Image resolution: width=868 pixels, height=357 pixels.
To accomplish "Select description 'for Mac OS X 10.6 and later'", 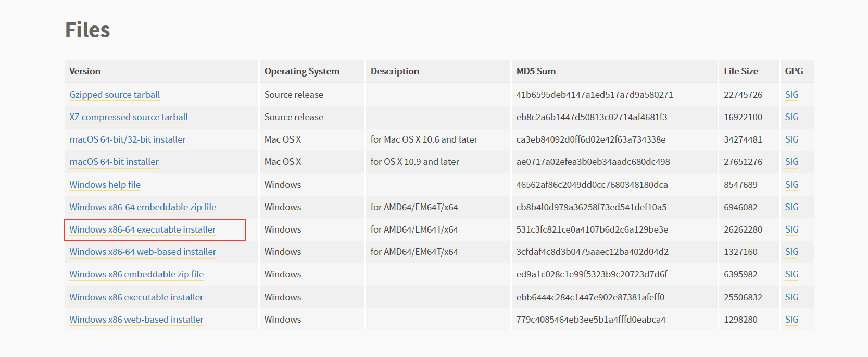I will (x=424, y=139).
